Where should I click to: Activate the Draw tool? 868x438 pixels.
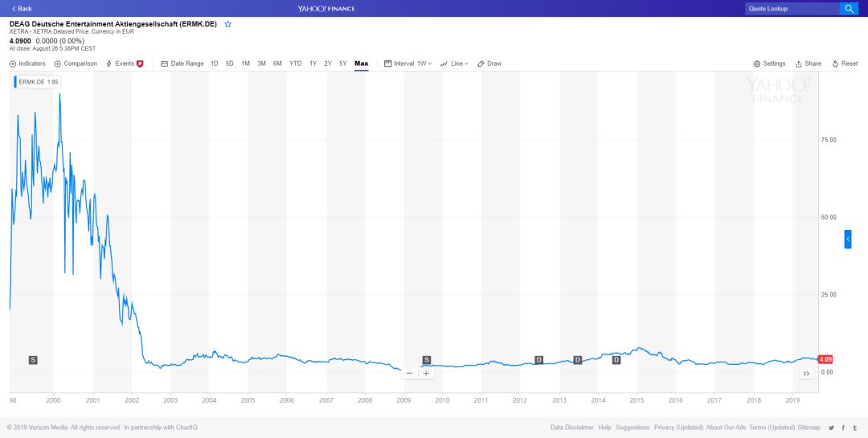[x=489, y=63]
